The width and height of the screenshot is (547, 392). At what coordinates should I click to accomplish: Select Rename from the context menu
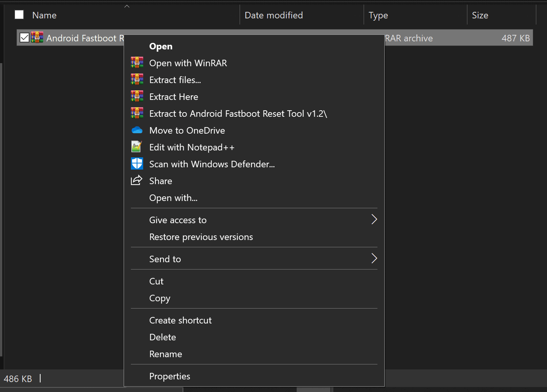pos(165,354)
